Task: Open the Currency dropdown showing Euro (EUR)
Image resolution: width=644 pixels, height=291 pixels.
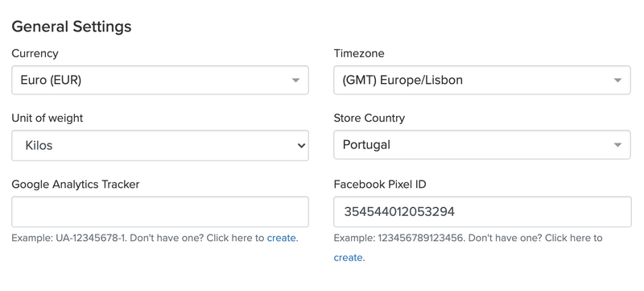Action: click(159, 80)
